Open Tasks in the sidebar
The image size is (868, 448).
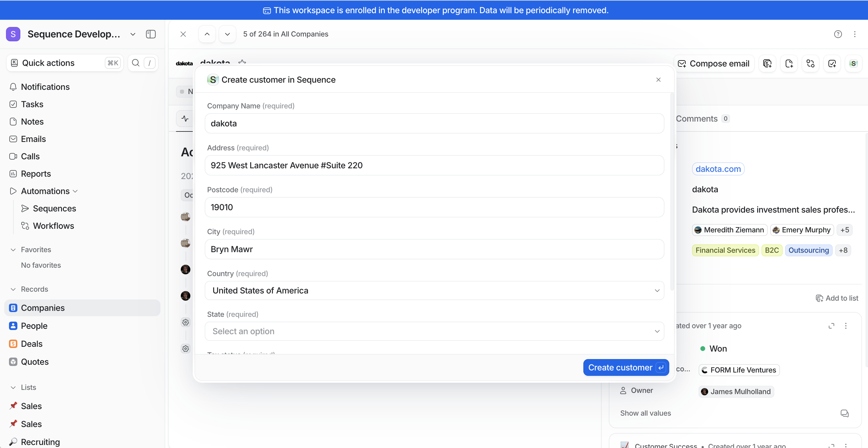32,104
